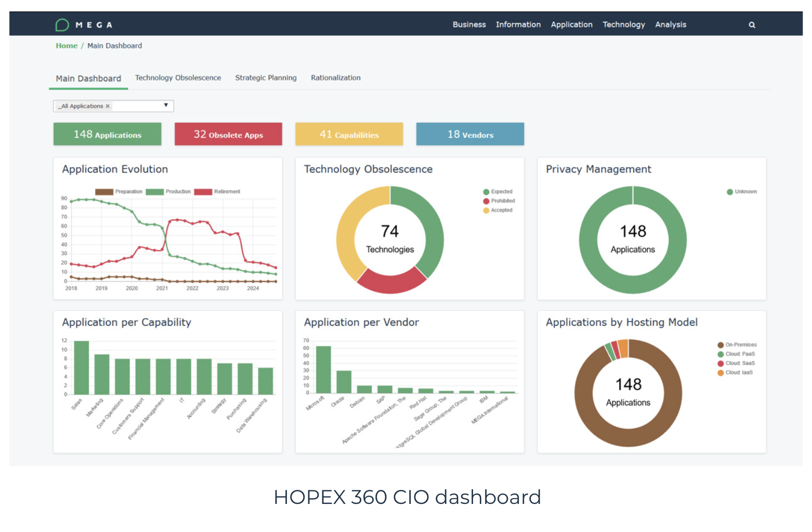The height and width of the screenshot is (532, 812).
Task: Click the Data Warehousing capability bar
Action: pos(266,381)
